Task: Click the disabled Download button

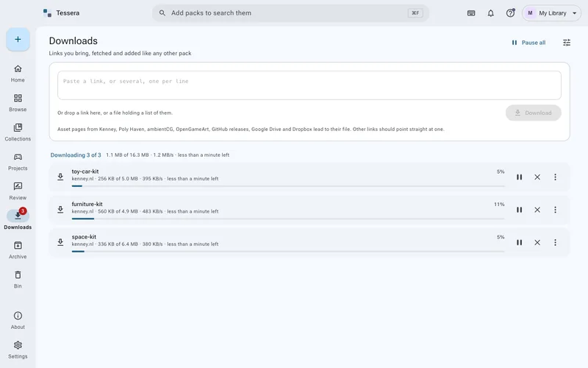Action: coord(533,113)
